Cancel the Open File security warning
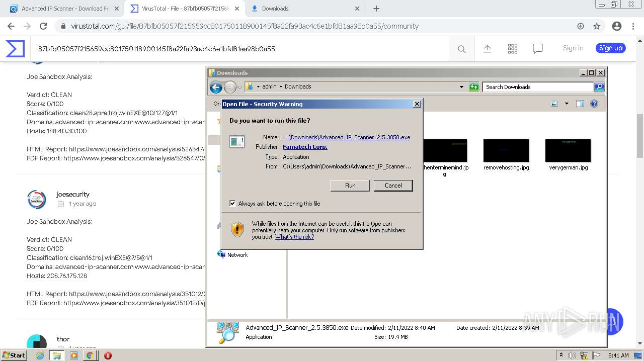Screen dimensions: 644x362 [393, 186]
